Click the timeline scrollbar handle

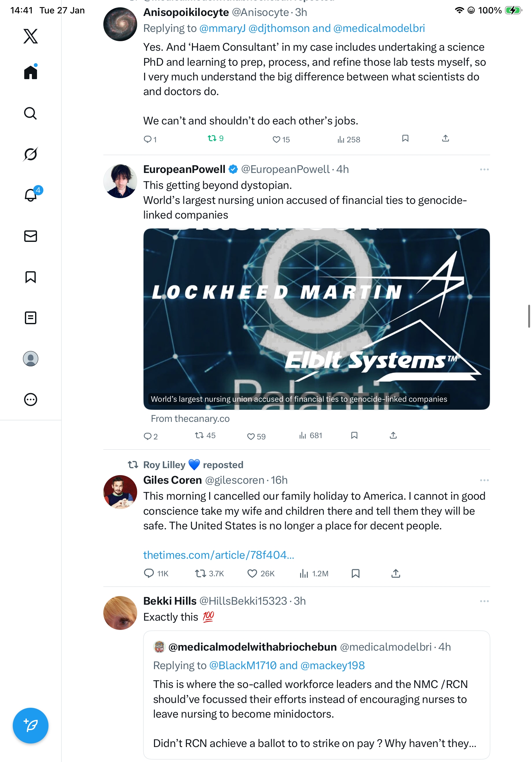click(x=529, y=316)
